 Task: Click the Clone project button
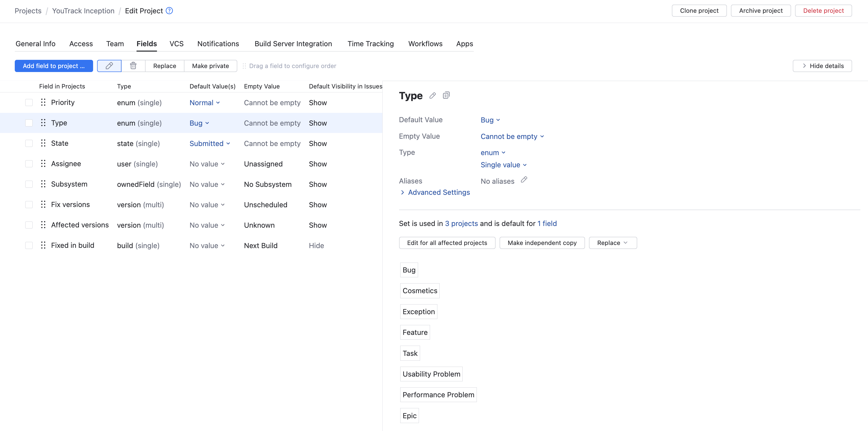click(x=699, y=10)
